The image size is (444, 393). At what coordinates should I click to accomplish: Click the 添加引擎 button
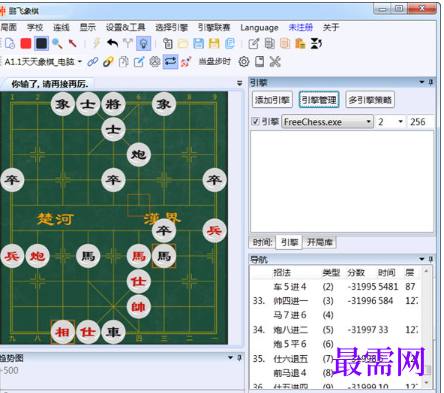point(272,100)
